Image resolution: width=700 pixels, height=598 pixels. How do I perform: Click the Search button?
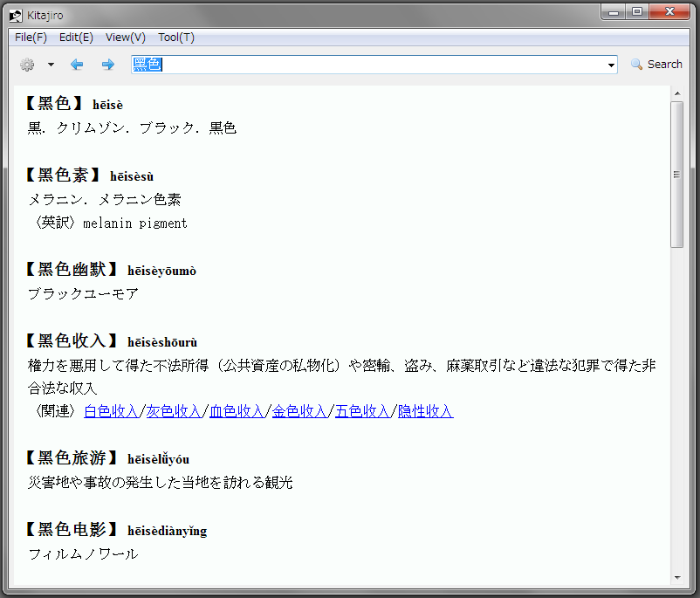(x=656, y=65)
